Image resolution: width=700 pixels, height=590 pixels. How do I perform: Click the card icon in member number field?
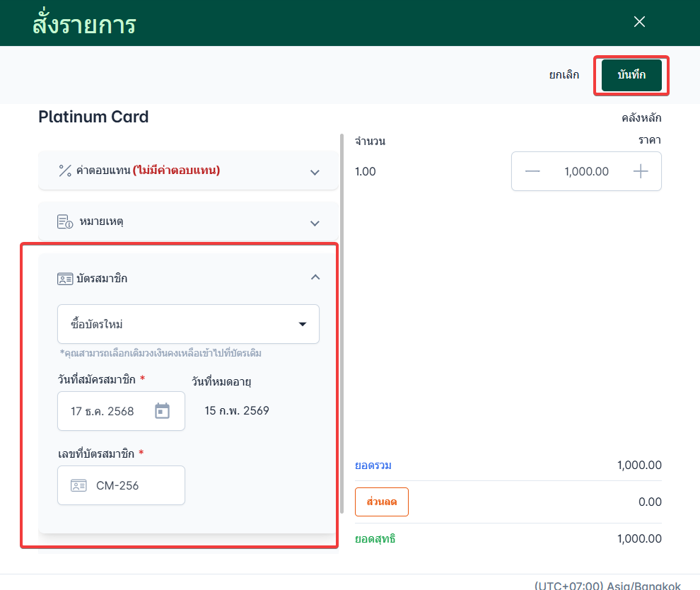click(x=78, y=485)
